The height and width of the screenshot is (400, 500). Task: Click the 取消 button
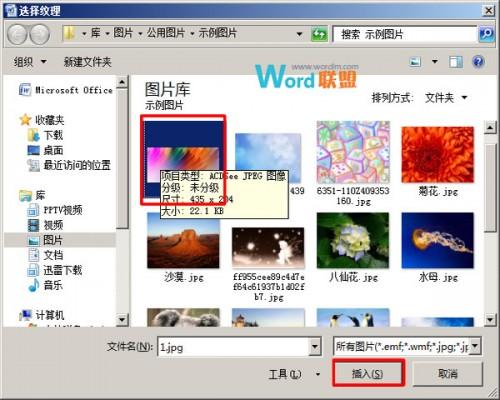tap(448, 373)
